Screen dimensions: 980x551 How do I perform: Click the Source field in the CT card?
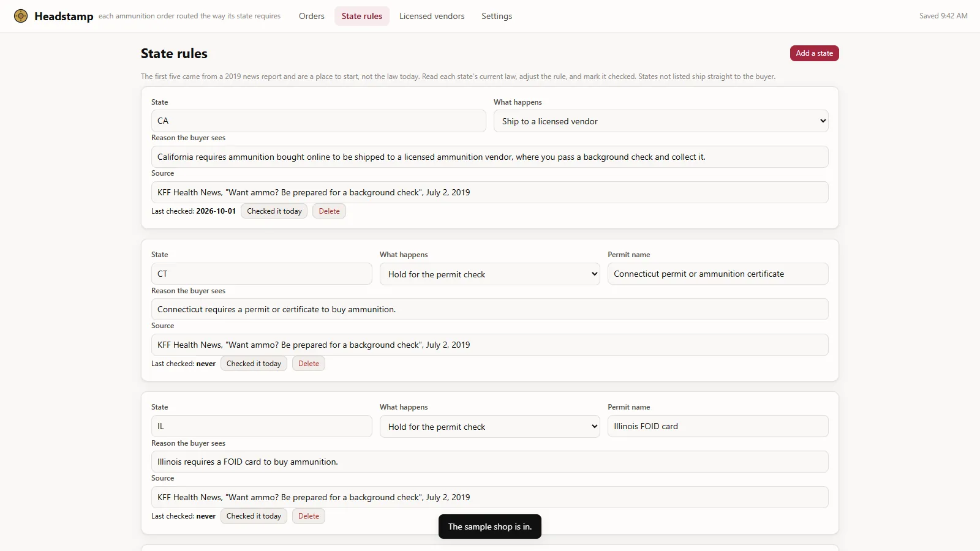pos(490,345)
